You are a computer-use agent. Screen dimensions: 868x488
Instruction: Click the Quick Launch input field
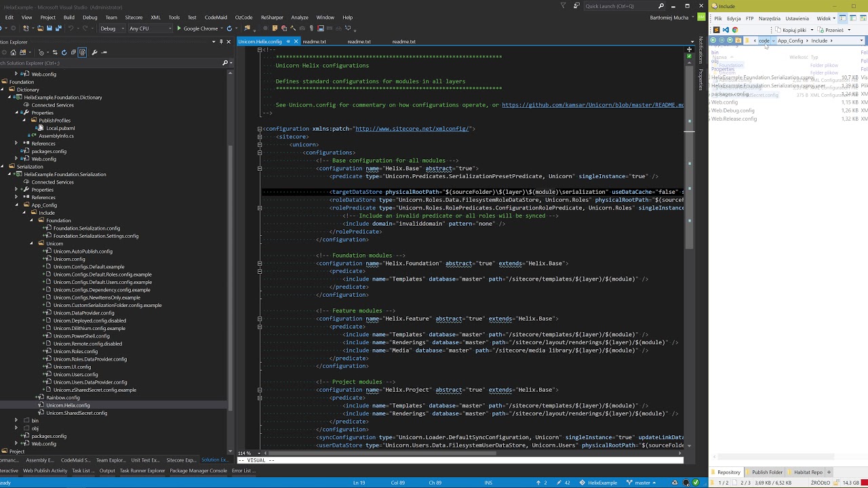coord(618,6)
